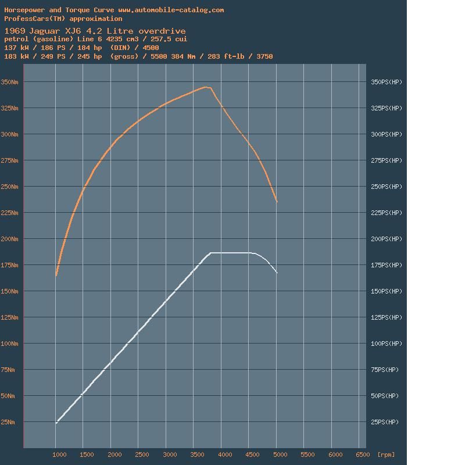
Task: Click the '350Nm' torque axis label
Action: click(9, 82)
